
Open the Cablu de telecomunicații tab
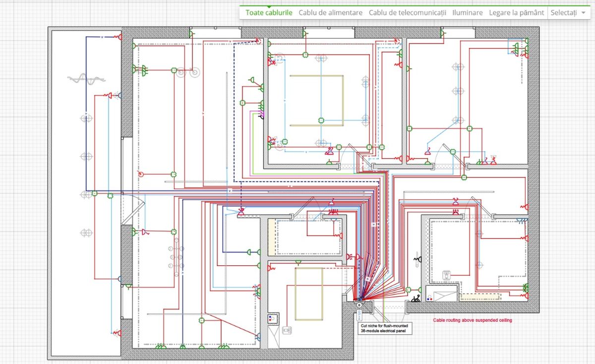tap(408, 12)
